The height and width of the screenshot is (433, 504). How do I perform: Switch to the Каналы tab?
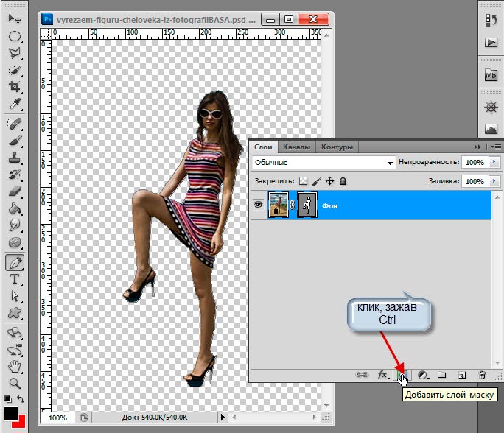tap(296, 147)
